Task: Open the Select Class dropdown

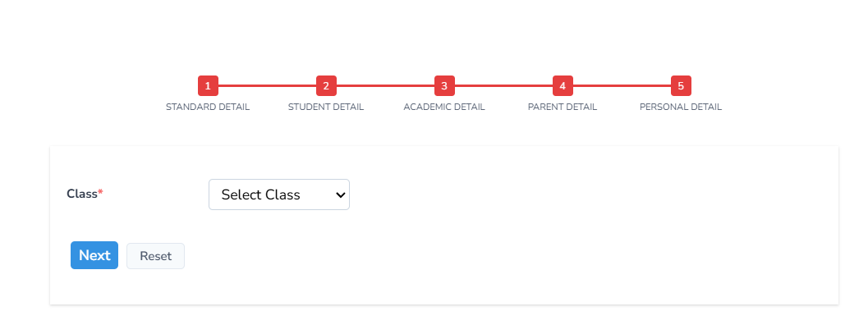Action: (271, 194)
